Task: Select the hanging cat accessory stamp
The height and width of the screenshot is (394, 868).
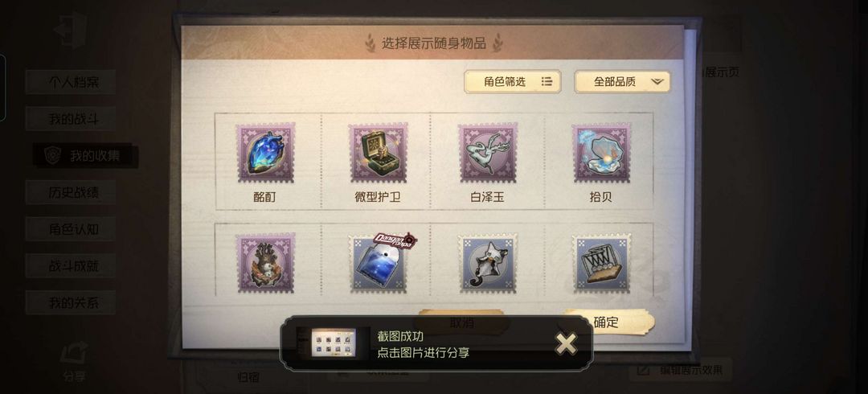Action: coord(488,263)
